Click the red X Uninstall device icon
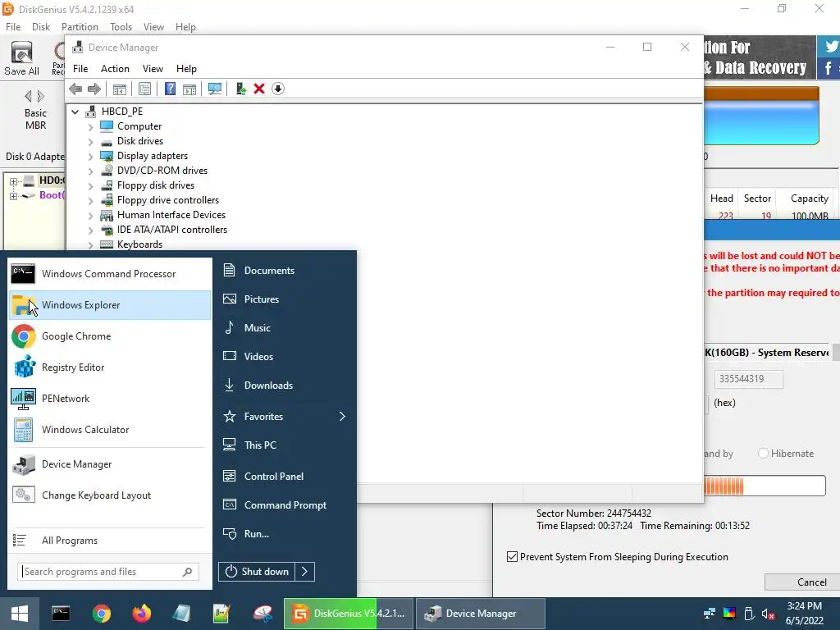 click(x=259, y=89)
